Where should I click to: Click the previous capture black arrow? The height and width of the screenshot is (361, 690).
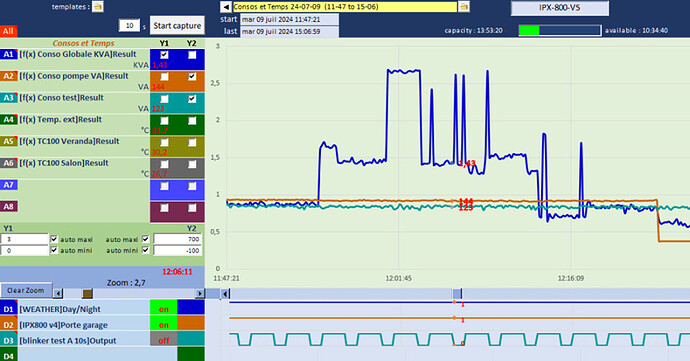226,7
